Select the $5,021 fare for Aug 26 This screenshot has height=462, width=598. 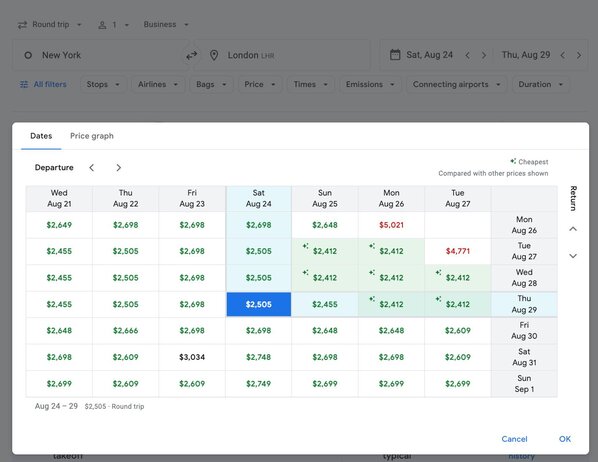click(391, 225)
